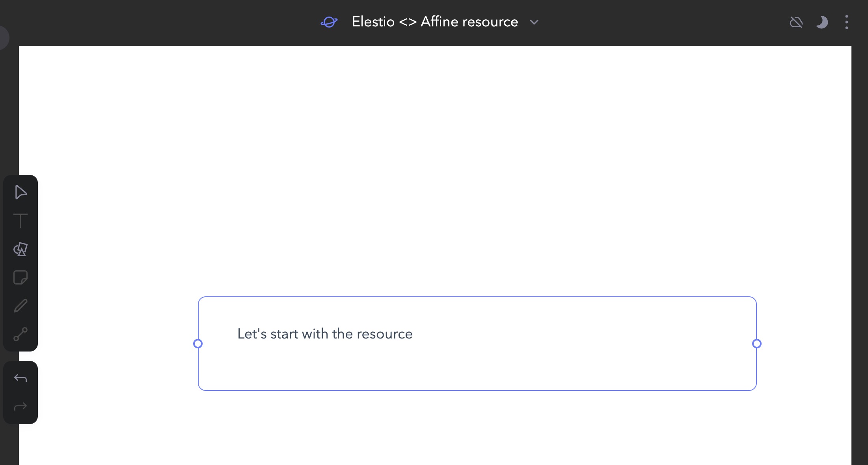Click the AFFiNE planet logo icon
This screenshot has height=465, width=868.
click(x=329, y=22)
